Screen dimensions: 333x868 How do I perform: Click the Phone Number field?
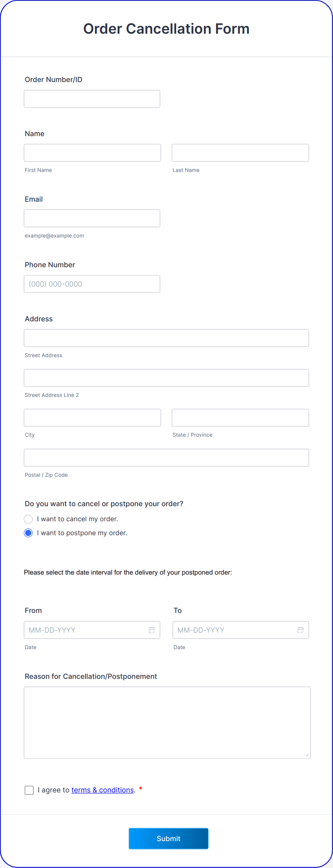pyautogui.click(x=92, y=284)
